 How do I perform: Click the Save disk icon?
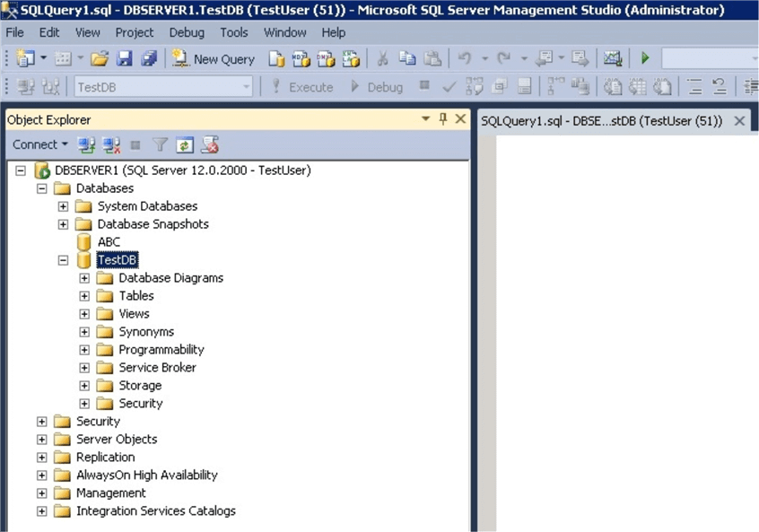tap(125, 58)
